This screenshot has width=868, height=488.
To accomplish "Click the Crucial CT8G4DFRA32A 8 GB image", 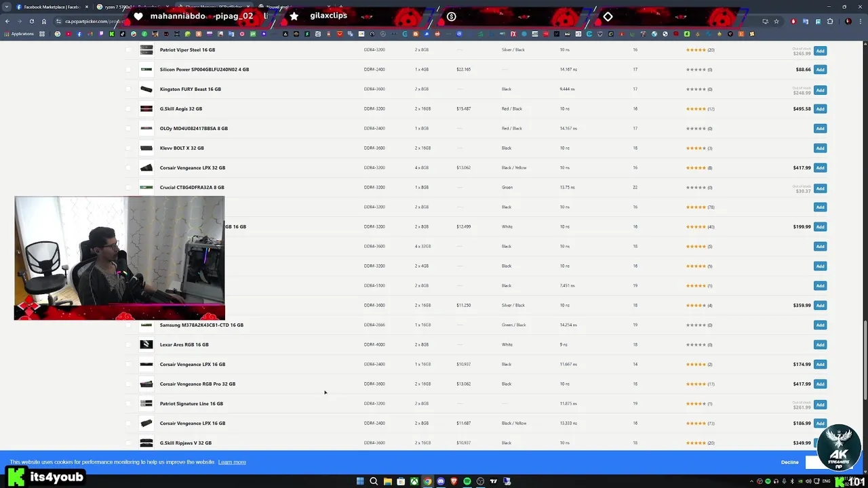I will [146, 187].
